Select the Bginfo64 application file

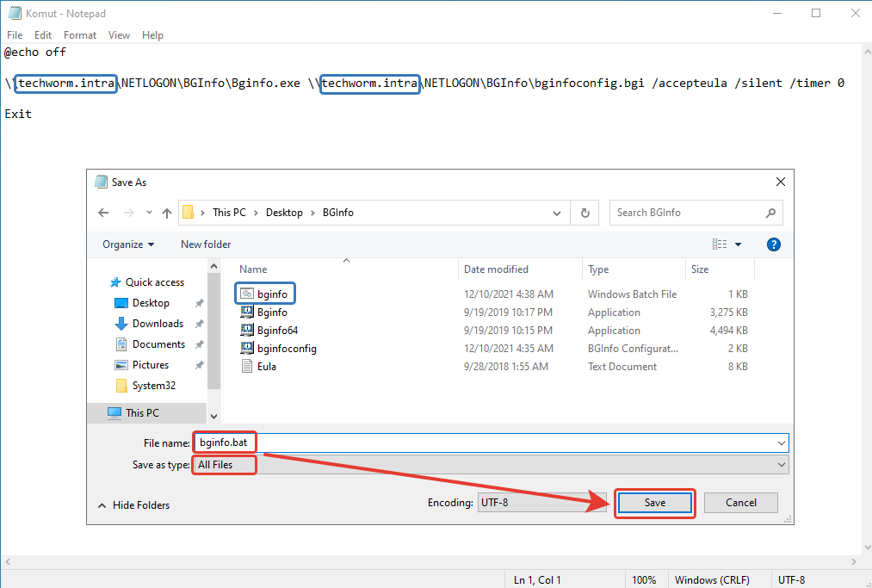click(x=277, y=331)
